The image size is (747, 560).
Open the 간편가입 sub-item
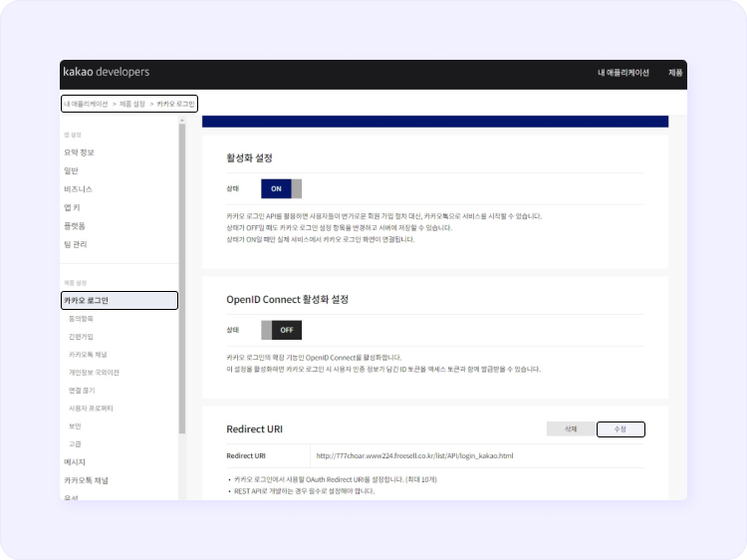coord(81,337)
